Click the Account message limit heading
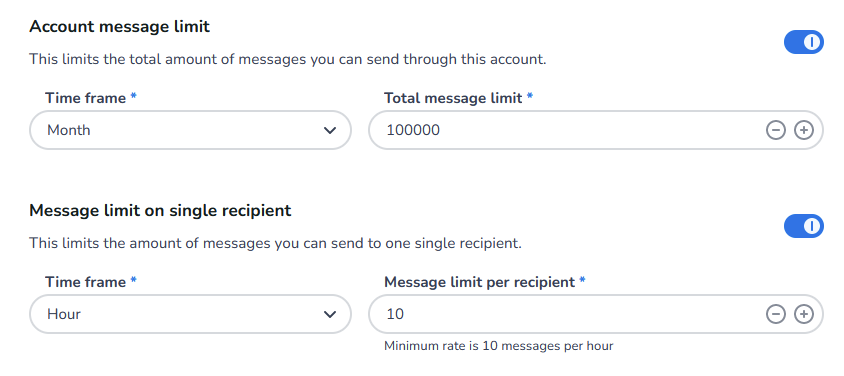The image size is (844, 376). pos(119,26)
